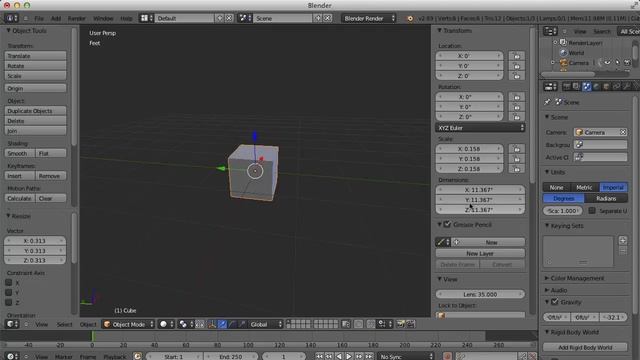Viewport: 640px width, 360px height.
Task: Open the Global orientation dropdown
Action: [266, 324]
